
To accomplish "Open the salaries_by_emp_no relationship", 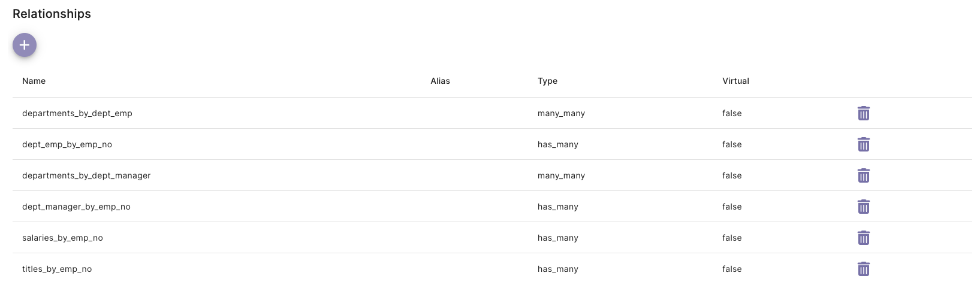I will pos(62,238).
